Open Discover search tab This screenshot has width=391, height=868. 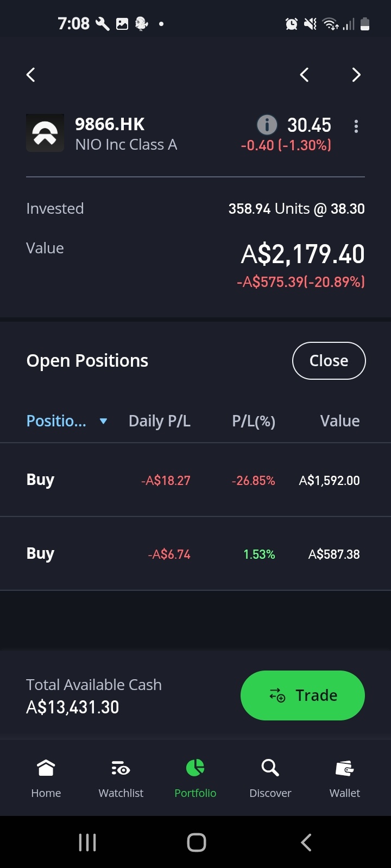(270, 778)
